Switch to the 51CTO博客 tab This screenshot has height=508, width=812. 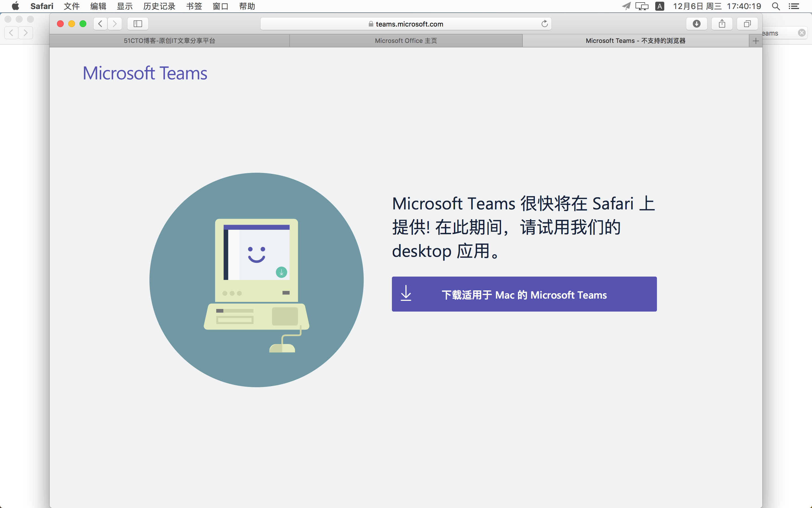click(x=169, y=41)
